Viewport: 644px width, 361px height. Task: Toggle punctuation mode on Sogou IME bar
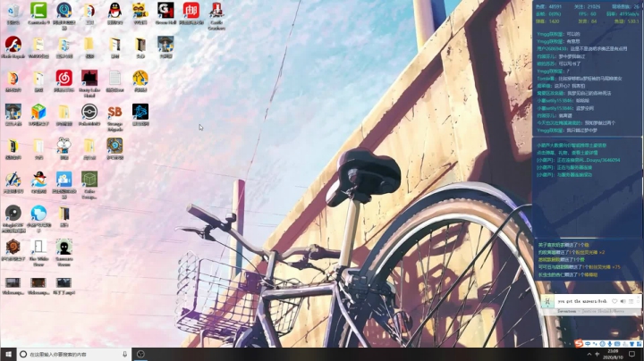(595, 344)
